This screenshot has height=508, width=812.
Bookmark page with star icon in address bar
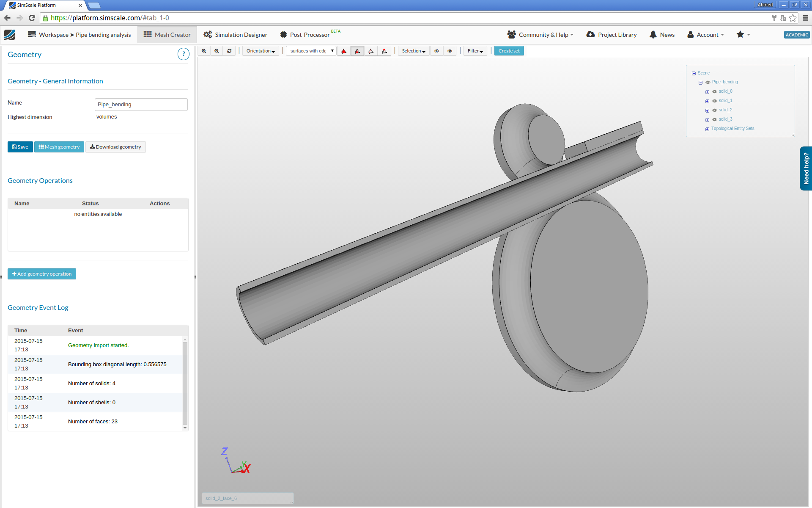pyautogui.click(x=793, y=18)
